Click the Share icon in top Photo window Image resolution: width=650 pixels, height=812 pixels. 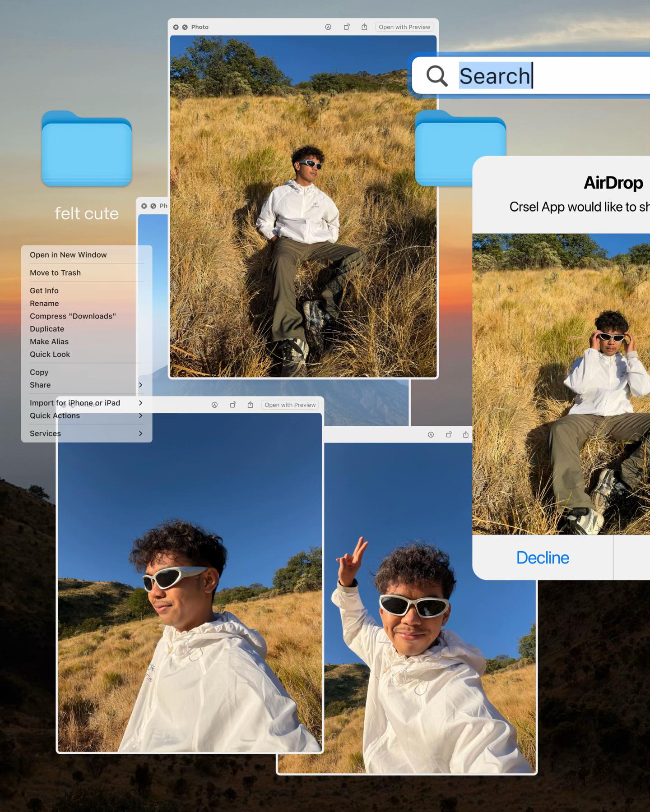point(364,27)
